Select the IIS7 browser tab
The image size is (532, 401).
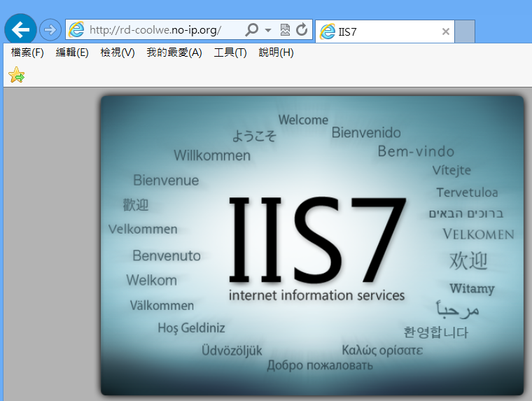click(x=385, y=31)
